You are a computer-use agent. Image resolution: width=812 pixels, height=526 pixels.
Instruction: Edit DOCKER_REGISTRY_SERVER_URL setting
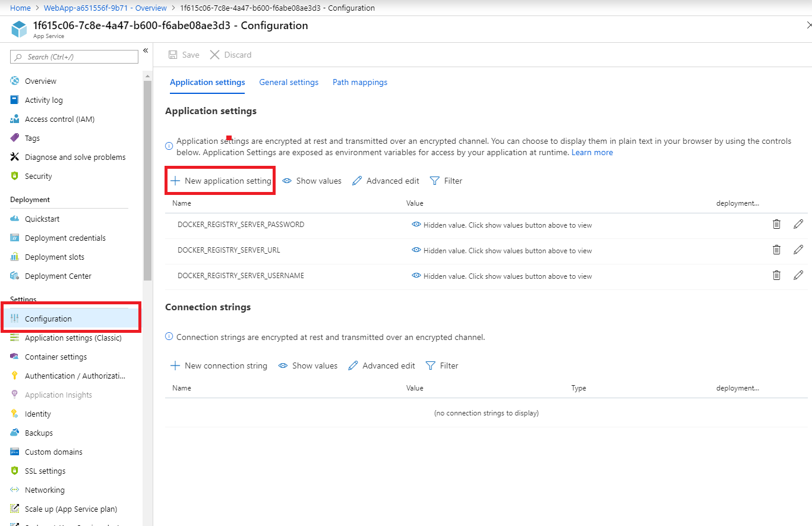[798, 250]
